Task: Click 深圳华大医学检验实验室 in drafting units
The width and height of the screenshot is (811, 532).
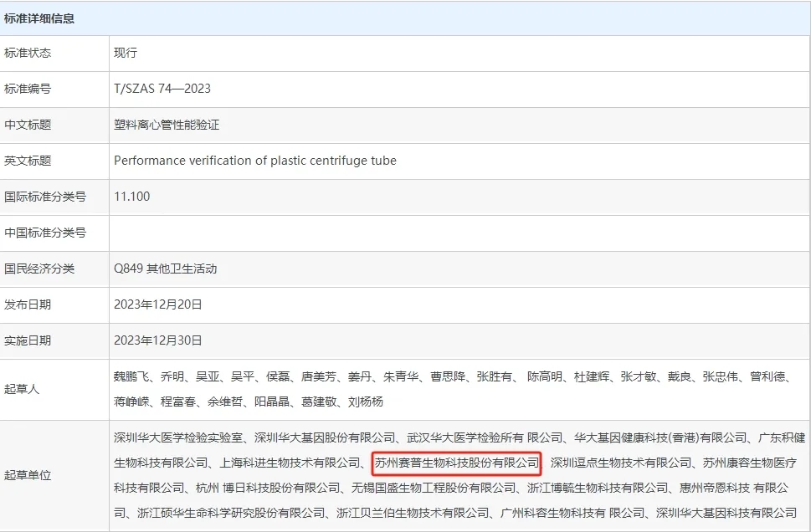Action: (178, 438)
